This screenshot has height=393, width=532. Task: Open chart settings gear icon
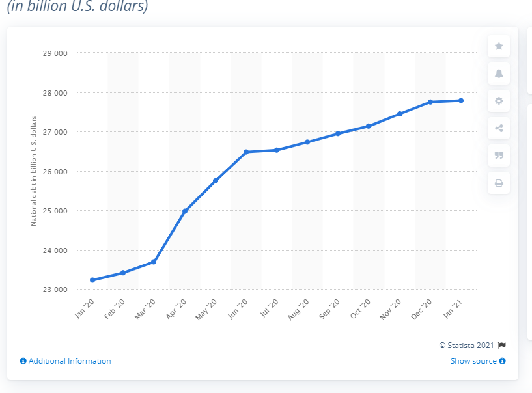499,101
